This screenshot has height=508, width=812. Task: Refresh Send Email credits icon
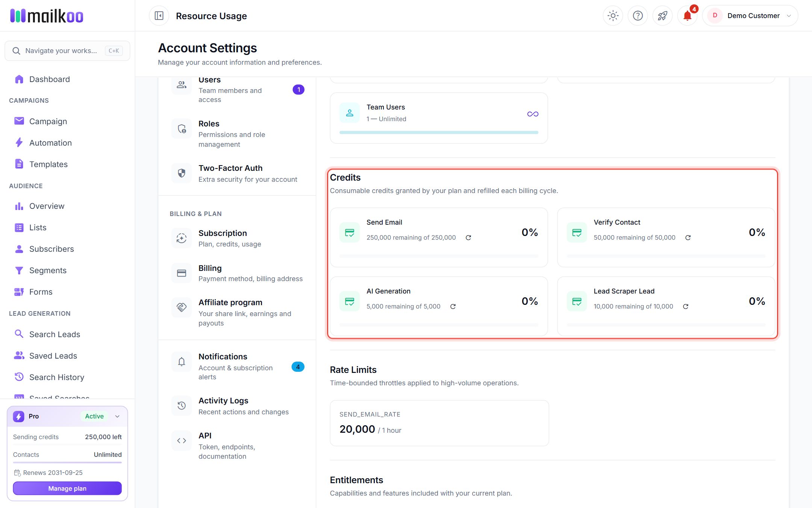(468, 237)
